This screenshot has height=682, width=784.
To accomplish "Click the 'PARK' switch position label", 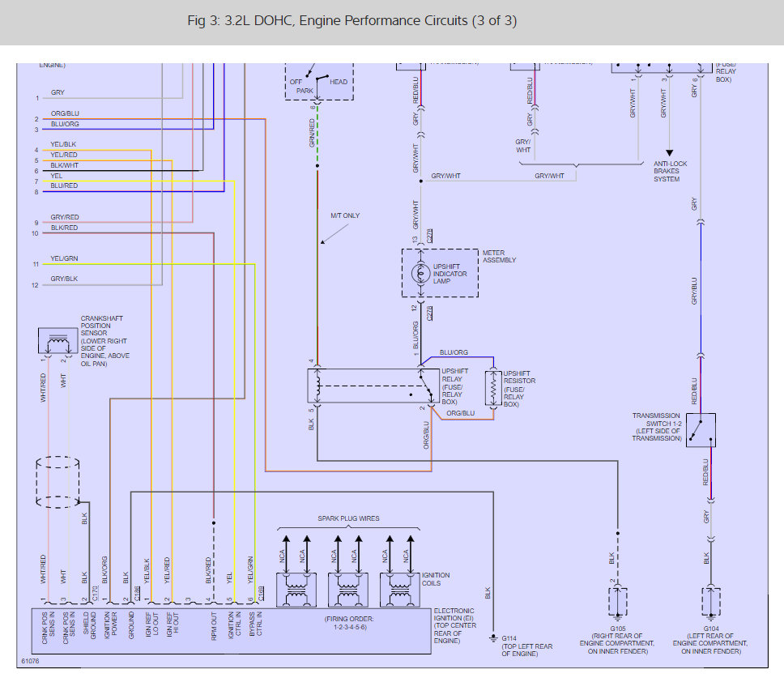I will pos(305,91).
